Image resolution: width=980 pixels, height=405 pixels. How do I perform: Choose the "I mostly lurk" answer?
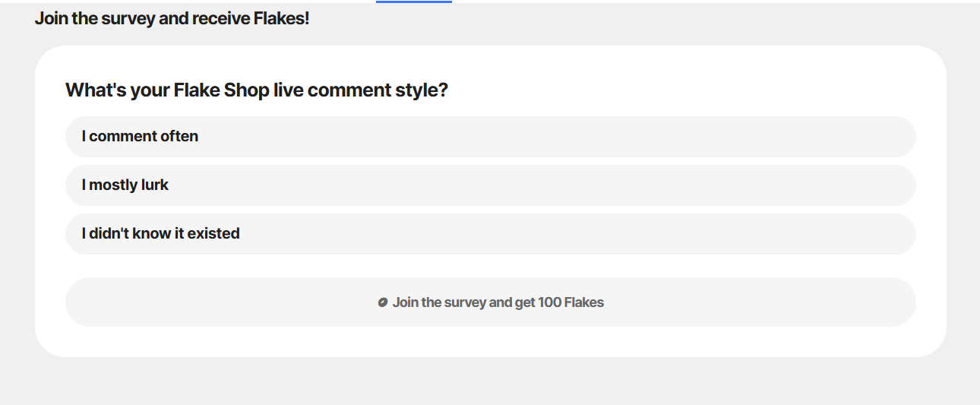tap(490, 185)
